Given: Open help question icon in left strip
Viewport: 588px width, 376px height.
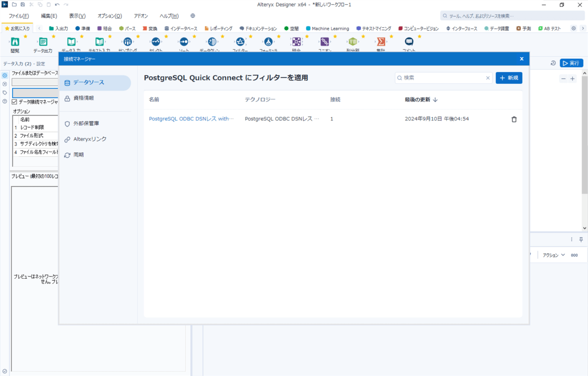Looking at the screenshot, I should click(x=5, y=101).
